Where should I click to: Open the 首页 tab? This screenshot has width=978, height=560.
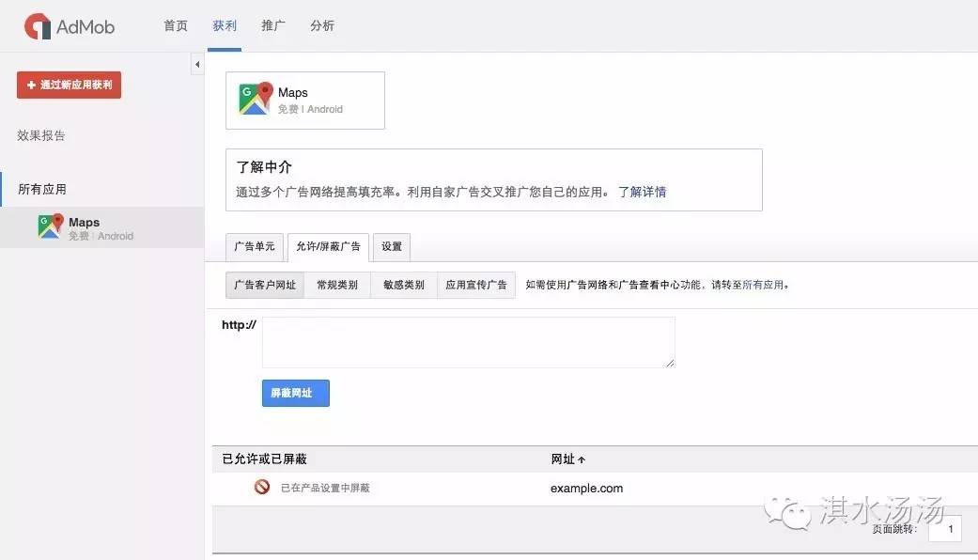[176, 25]
